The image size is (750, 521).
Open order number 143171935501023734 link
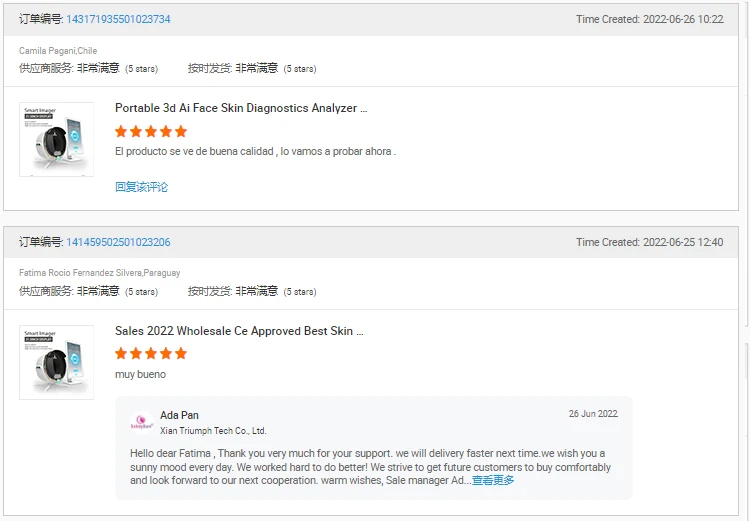[118, 19]
